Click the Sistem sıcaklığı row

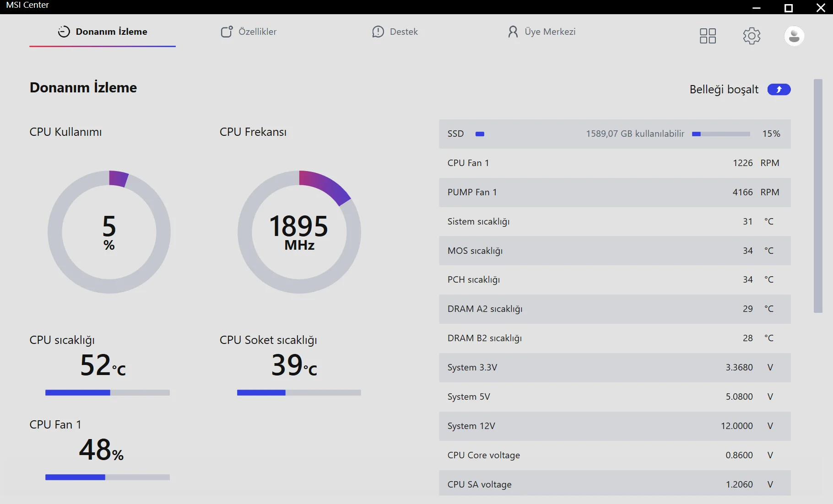615,221
